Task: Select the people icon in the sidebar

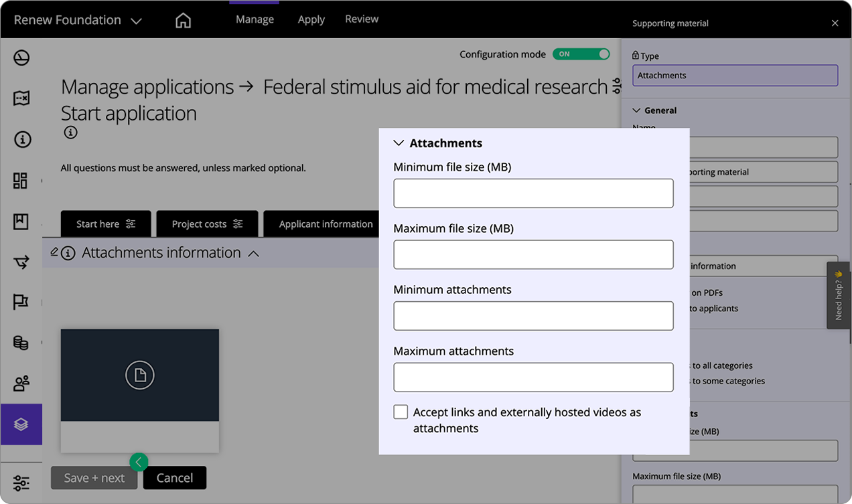Action: click(21, 384)
